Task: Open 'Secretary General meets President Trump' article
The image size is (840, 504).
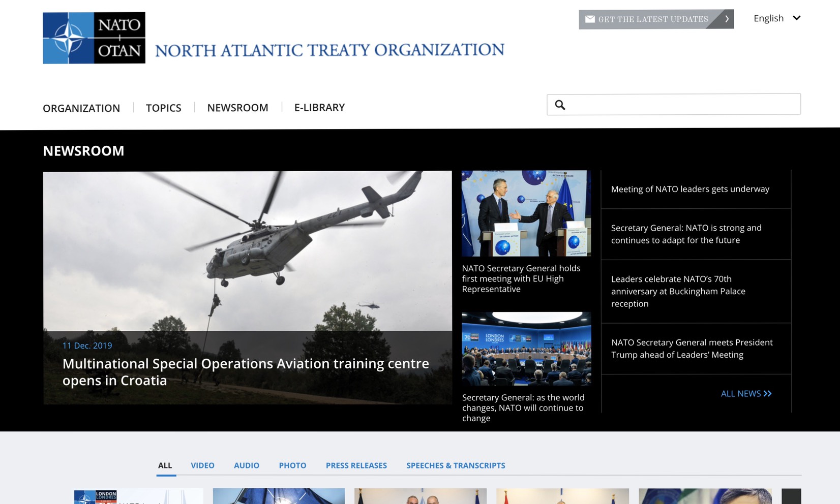Action: 692,349
